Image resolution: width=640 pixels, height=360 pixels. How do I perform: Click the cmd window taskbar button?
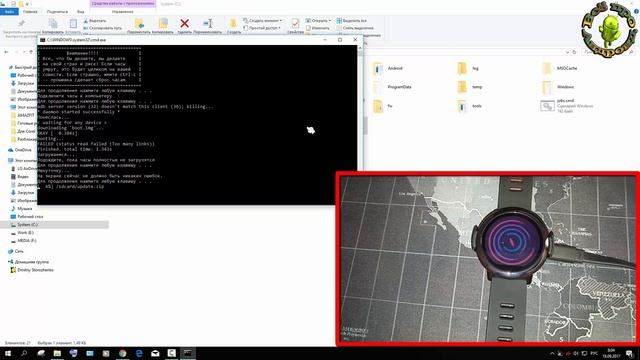tap(188, 353)
